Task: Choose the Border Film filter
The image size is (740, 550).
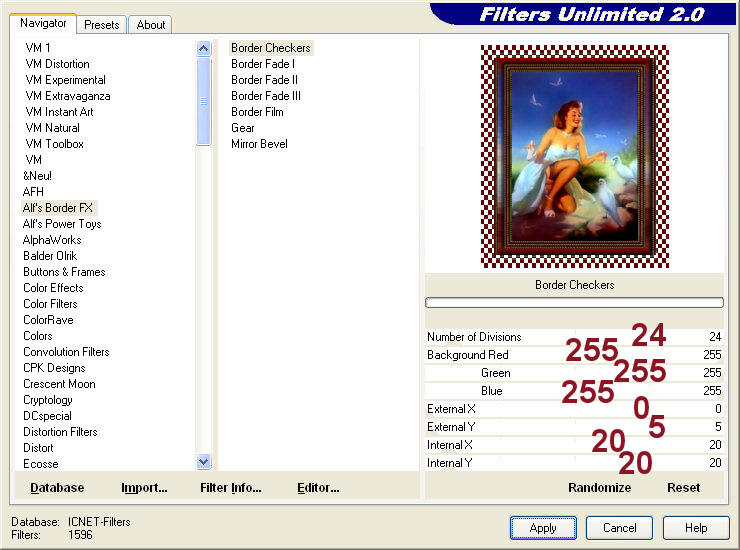Action: coord(257,112)
